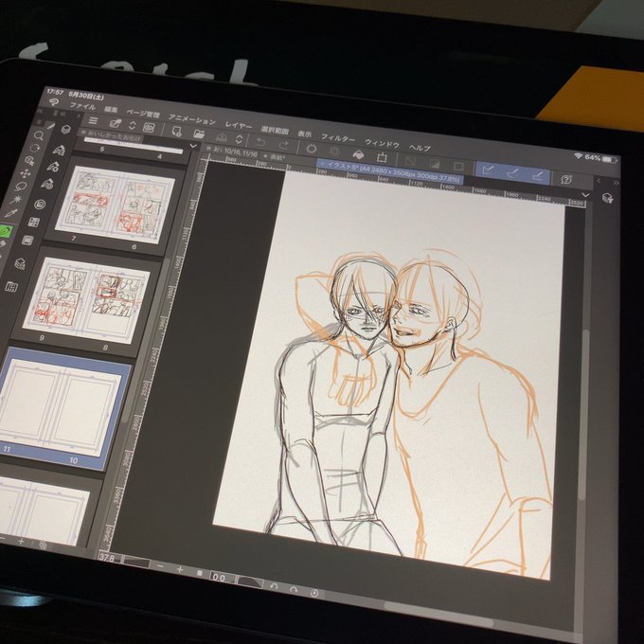
Task: Select the green highlighted Pen tool
Action: tap(6, 231)
